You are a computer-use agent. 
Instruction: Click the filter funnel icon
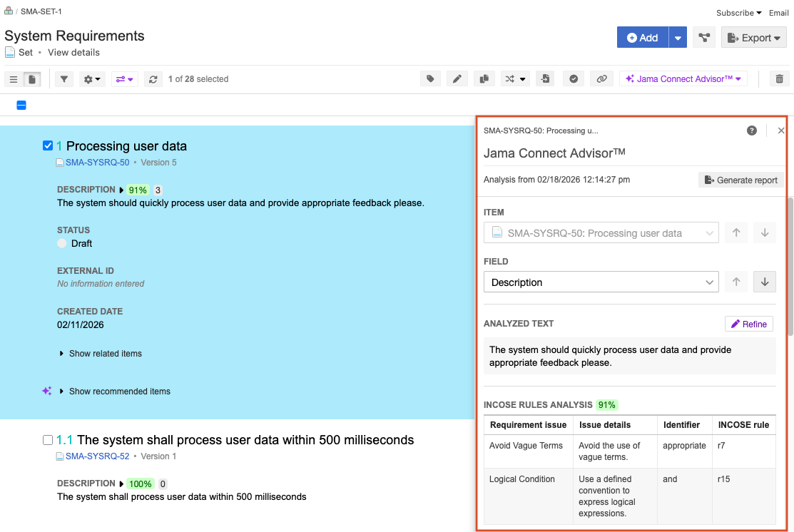click(64, 79)
